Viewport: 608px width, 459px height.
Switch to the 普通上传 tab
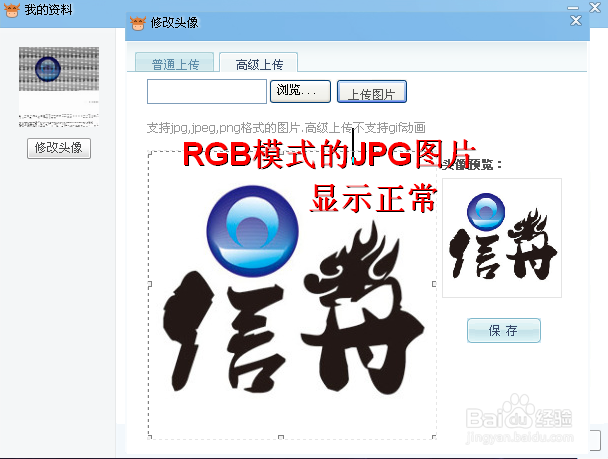174,63
